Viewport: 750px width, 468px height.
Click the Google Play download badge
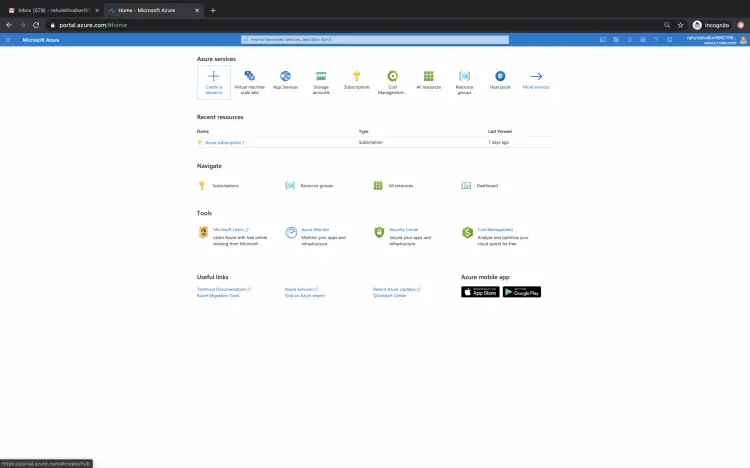[x=522, y=292]
